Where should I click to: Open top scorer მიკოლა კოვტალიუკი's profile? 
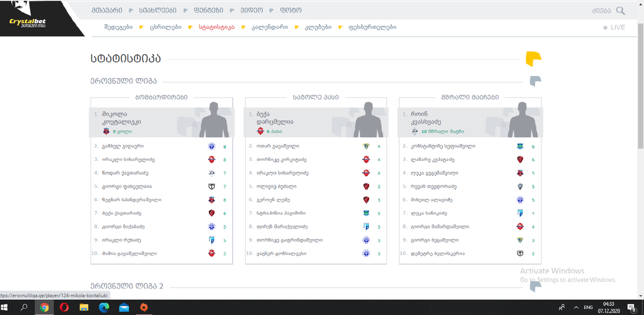point(122,118)
